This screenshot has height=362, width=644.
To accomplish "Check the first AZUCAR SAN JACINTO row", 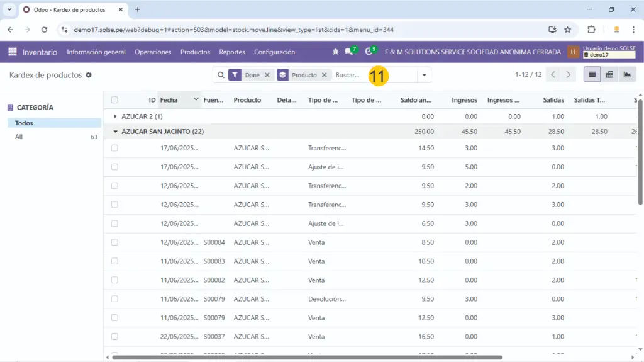I will [x=114, y=148].
